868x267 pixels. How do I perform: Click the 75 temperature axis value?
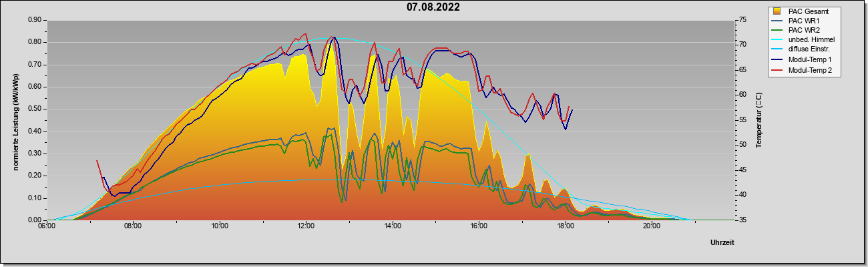coord(742,20)
